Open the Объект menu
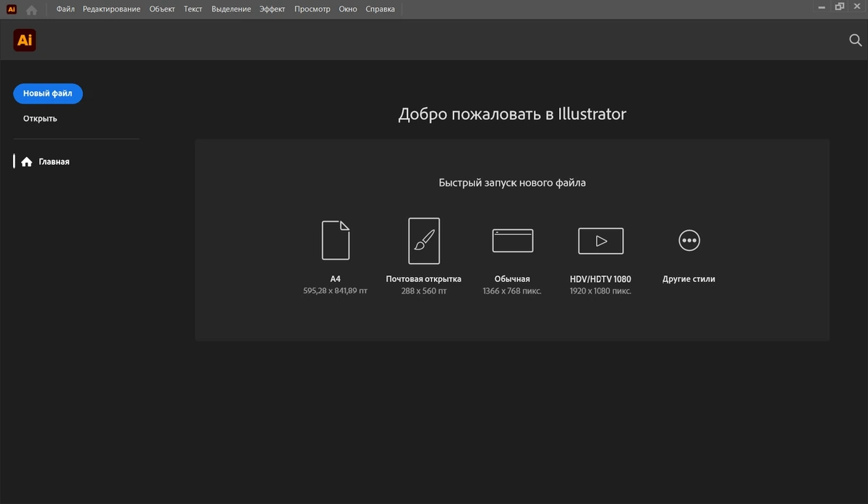This screenshot has width=868, height=504. point(162,9)
